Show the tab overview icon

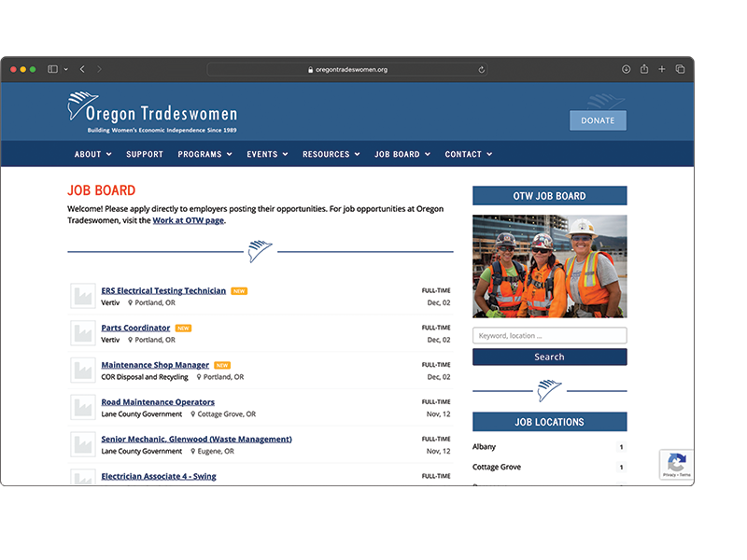coord(680,69)
